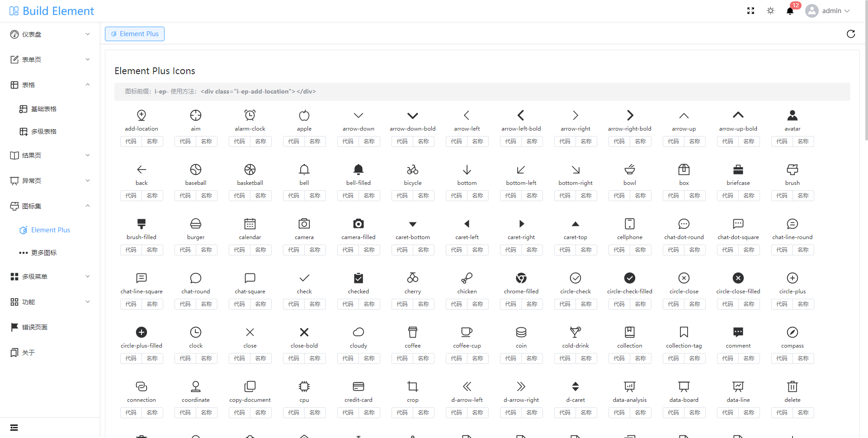
Task: Click the basketball icon
Action: coord(250,170)
